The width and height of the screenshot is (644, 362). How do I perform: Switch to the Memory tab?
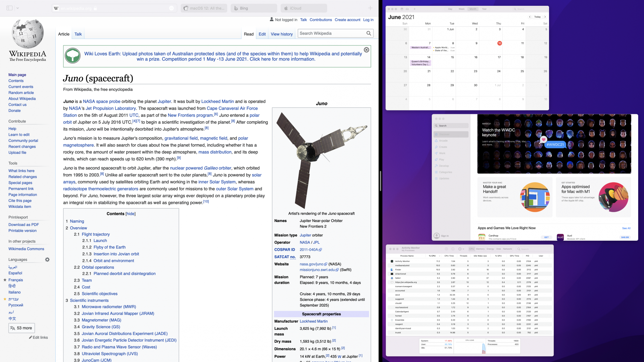[480, 249]
